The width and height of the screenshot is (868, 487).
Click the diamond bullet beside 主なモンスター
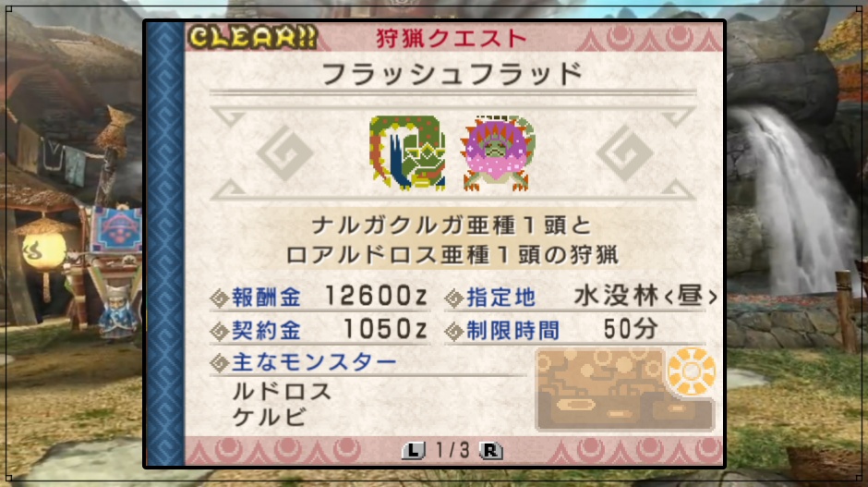point(220,363)
